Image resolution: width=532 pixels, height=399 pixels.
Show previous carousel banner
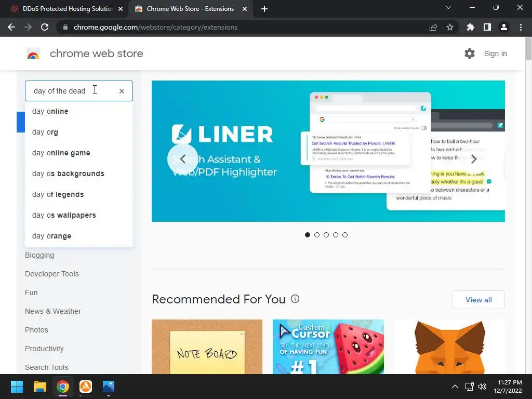[x=182, y=159]
